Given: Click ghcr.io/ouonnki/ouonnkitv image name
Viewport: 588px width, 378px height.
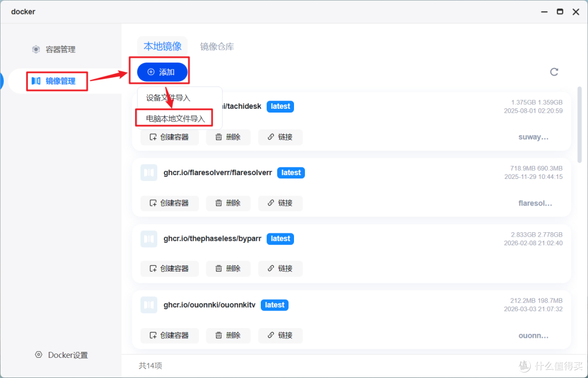Looking at the screenshot, I should coord(209,305).
